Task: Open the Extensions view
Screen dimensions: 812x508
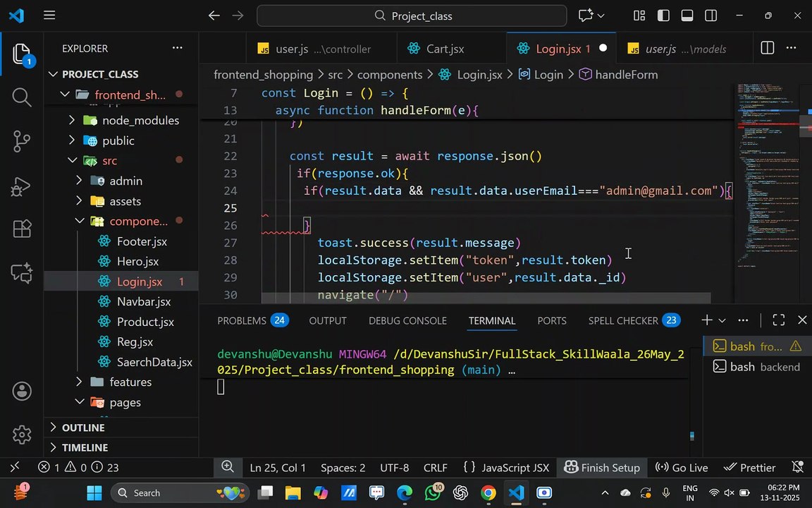Action: pos(21,229)
